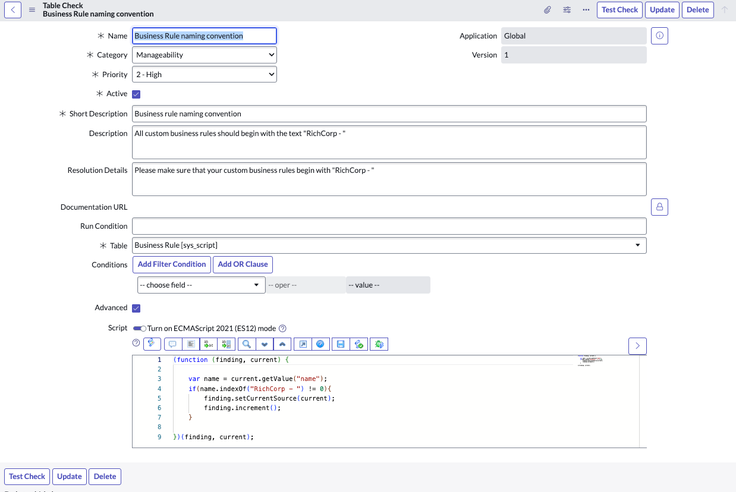Viewport: 736px width, 492px height.
Task: Click the script editor save icon
Action: pos(340,344)
